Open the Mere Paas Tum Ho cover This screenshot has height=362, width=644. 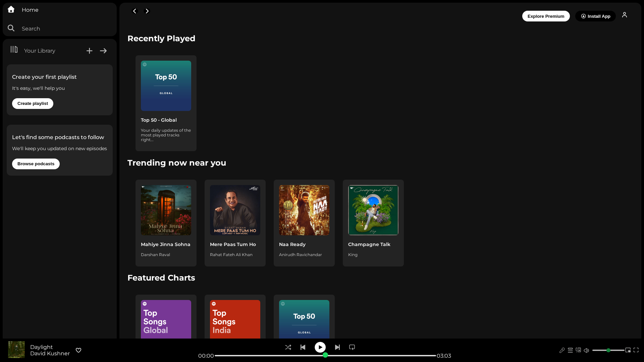235,210
